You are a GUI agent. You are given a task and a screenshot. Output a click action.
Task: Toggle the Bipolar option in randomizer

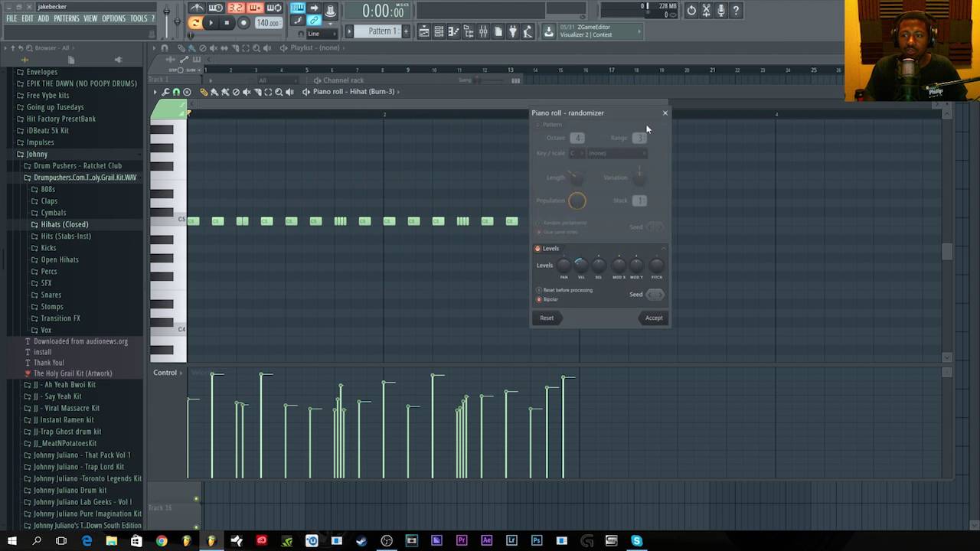tap(539, 299)
